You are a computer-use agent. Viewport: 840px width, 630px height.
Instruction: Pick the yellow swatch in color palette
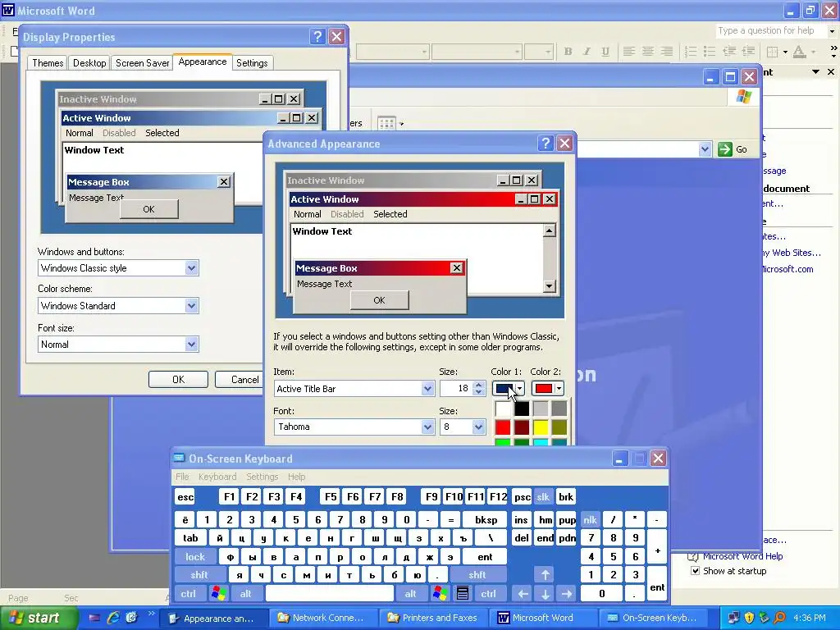pyautogui.click(x=541, y=427)
